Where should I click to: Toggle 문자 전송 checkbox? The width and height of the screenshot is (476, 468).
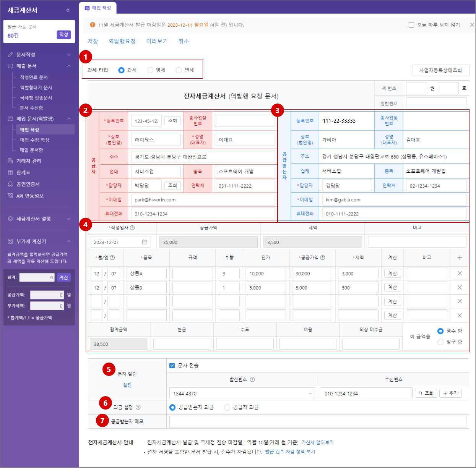(172, 366)
